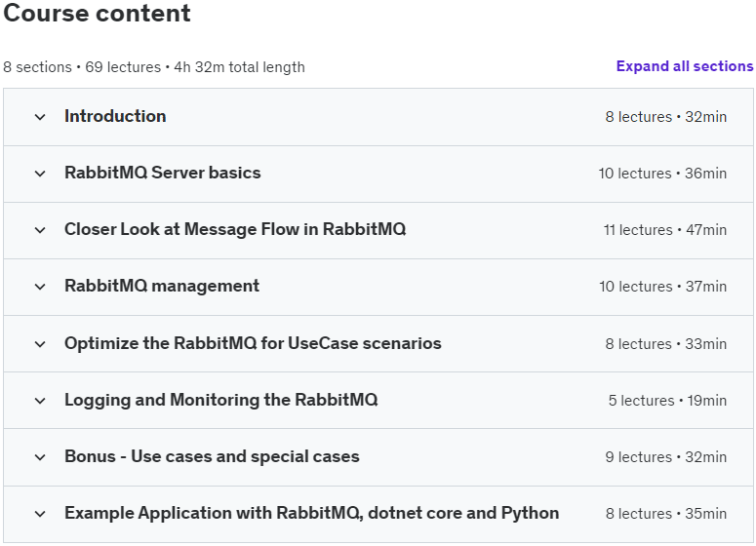
Task: Expand Example Application with RabbitMQ chevron
Action: pyautogui.click(x=40, y=514)
